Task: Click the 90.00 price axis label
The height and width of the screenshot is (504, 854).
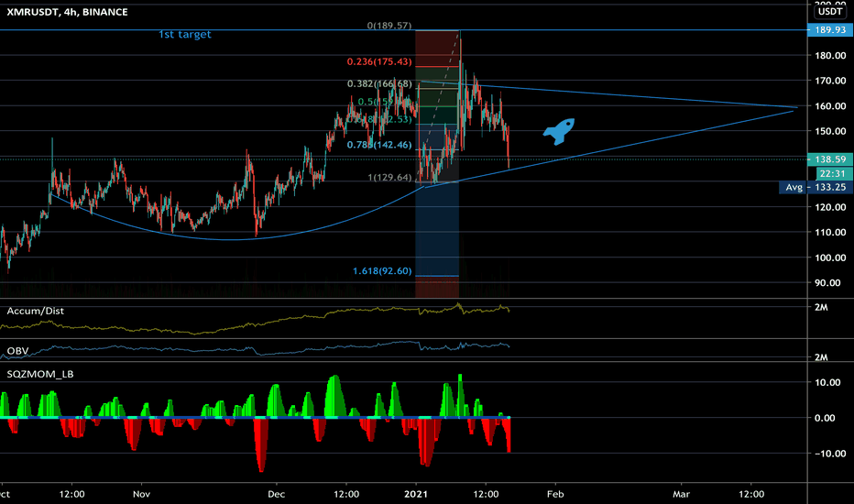Action: point(827,282)
